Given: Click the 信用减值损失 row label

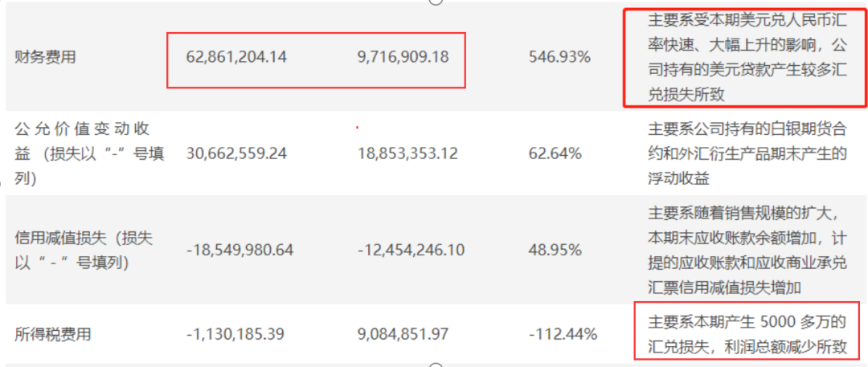Looking at the screenshot, I should [84, 250].
